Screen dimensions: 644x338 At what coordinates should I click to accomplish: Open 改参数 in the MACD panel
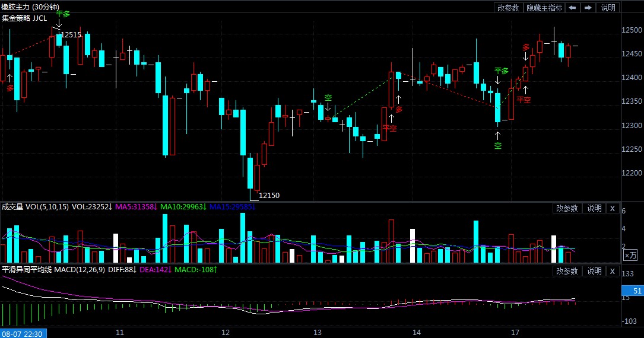(567, 271)
